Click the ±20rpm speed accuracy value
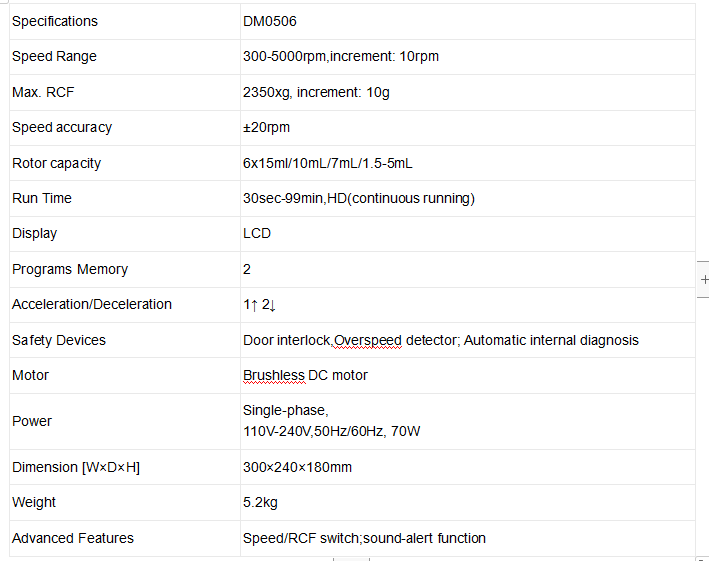709x561 pixels. (266, 127)
